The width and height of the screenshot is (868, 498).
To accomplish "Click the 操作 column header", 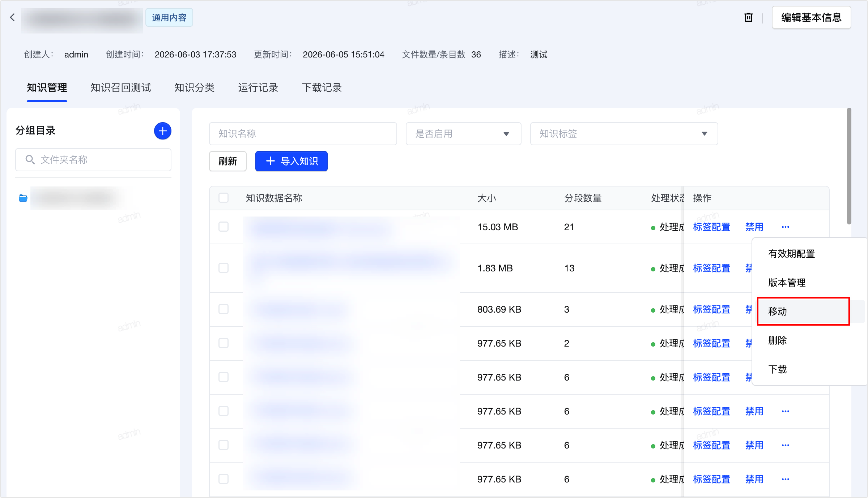I will pyautogui.click(x=702, y=198).
